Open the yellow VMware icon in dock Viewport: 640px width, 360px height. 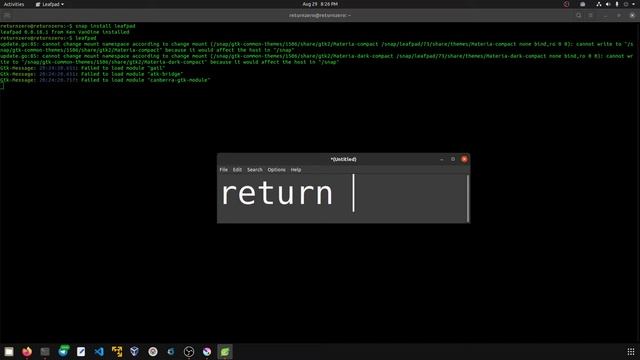click(117, 351)
